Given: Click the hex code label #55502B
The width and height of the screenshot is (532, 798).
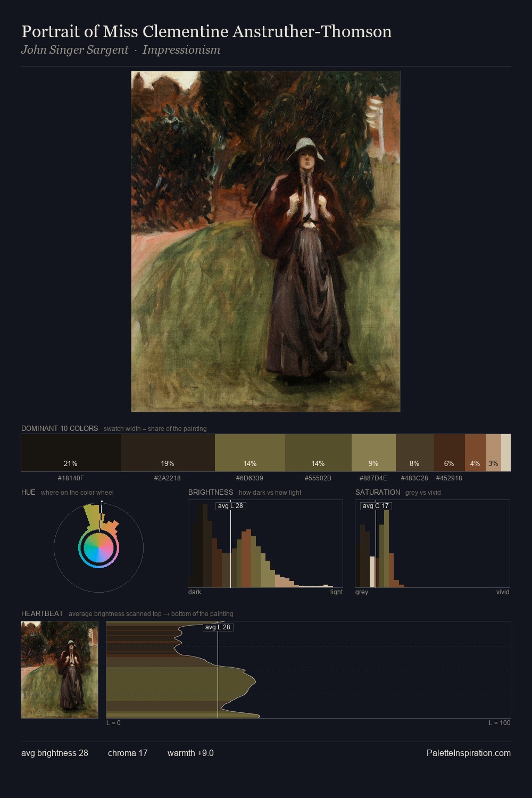Looking at the screenshot, I should (318, 478).
